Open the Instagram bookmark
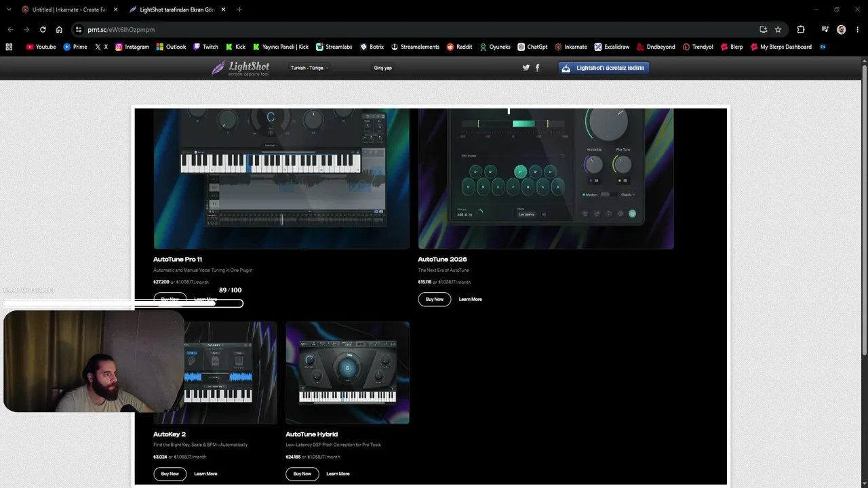Image resolution: width=868 pixels, height=488 pixels. [x=132, y=47]
